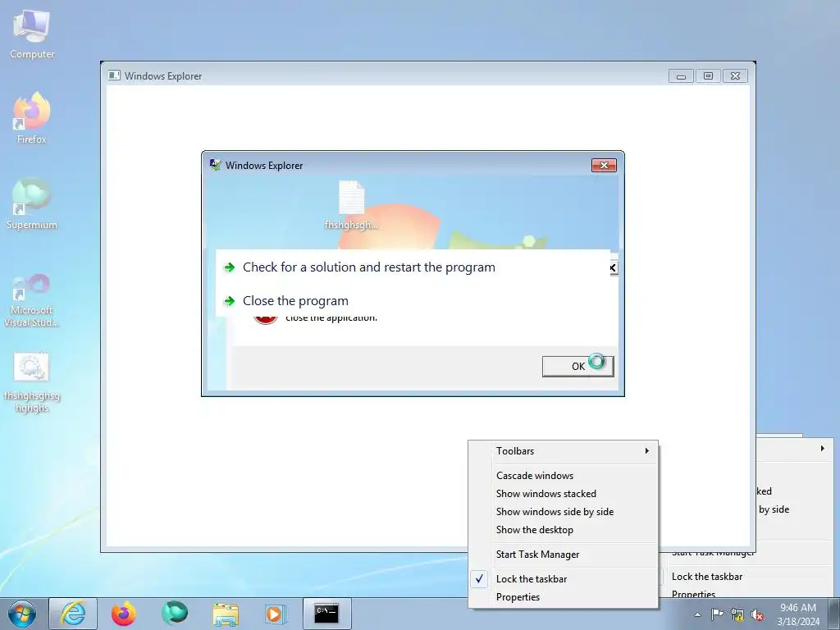
Task: Click the small X beside the solution option
Action: [614, 267]
